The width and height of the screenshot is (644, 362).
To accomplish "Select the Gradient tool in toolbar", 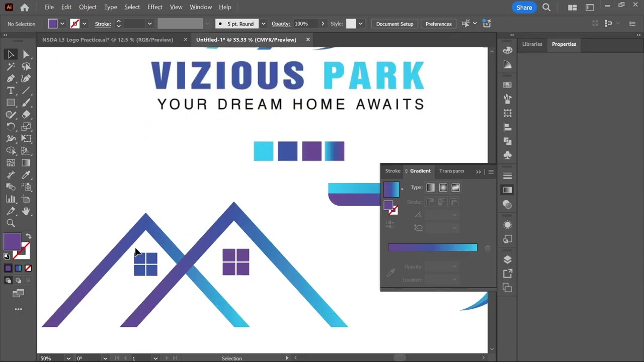I will 26,163.
